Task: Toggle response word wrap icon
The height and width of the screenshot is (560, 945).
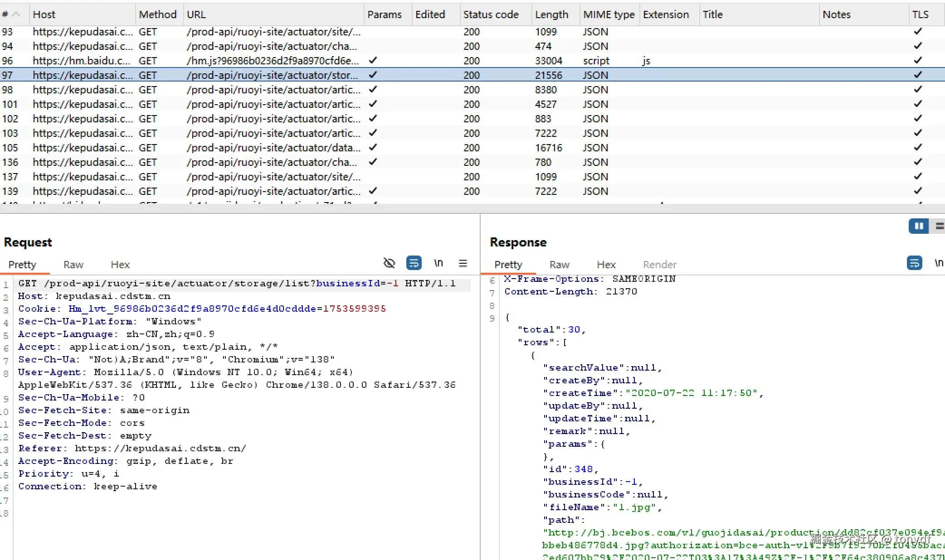Action: click(914, 263)
